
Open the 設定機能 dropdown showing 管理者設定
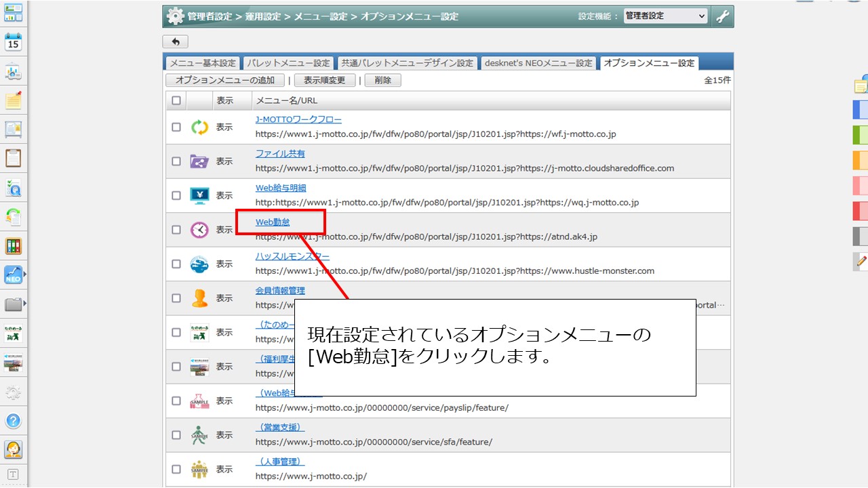pos(665,16)
